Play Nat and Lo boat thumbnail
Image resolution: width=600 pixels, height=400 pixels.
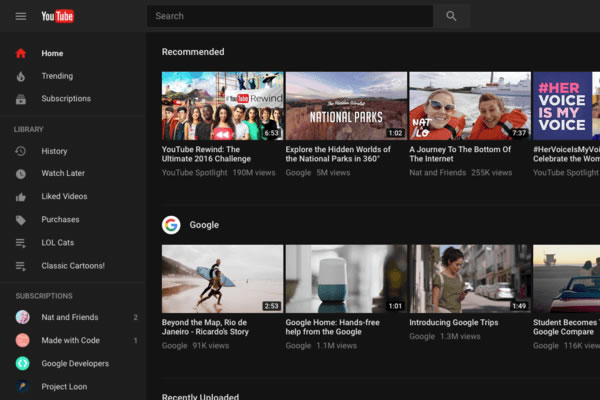coord(470,106)
